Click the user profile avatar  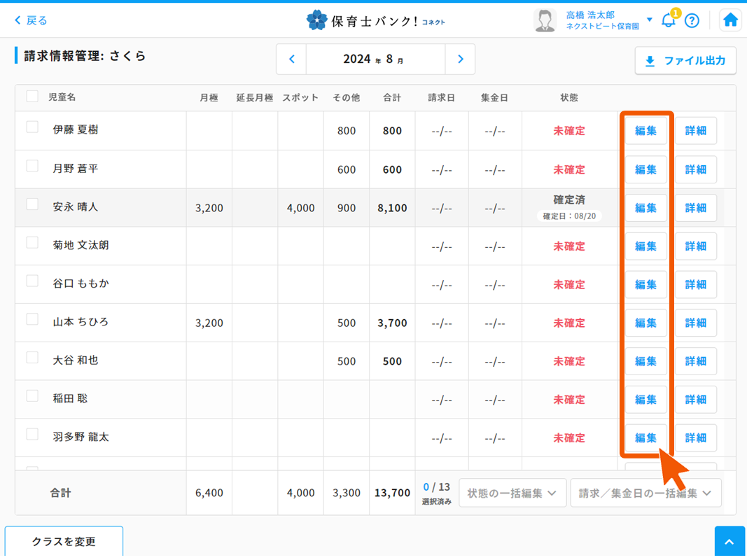(545, 20)
